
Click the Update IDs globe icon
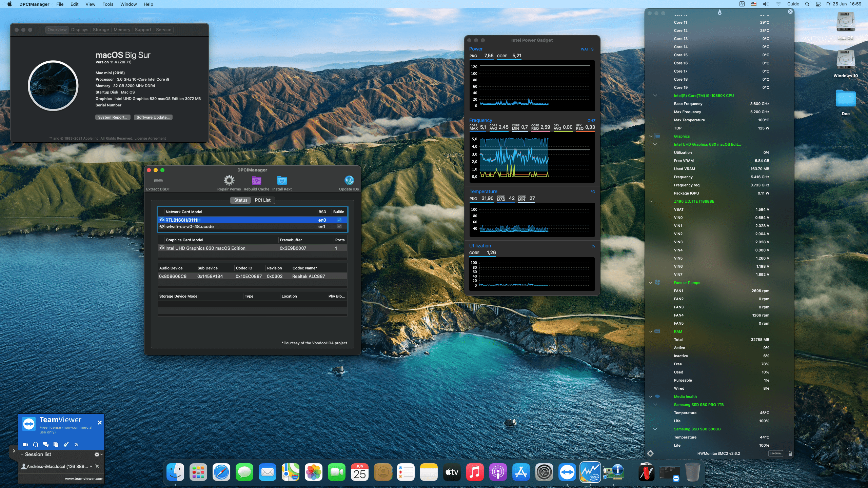click(x=349, y=180)
